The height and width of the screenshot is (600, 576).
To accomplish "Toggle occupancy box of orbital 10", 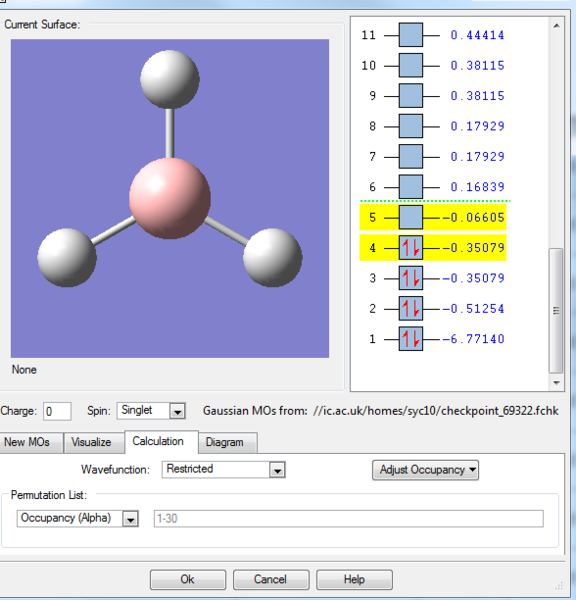I will click(411, 65).
